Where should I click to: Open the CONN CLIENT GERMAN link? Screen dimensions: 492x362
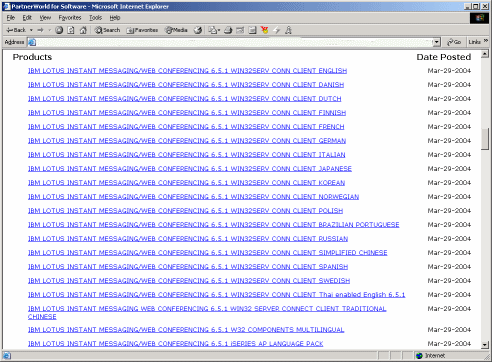[187, 141]
